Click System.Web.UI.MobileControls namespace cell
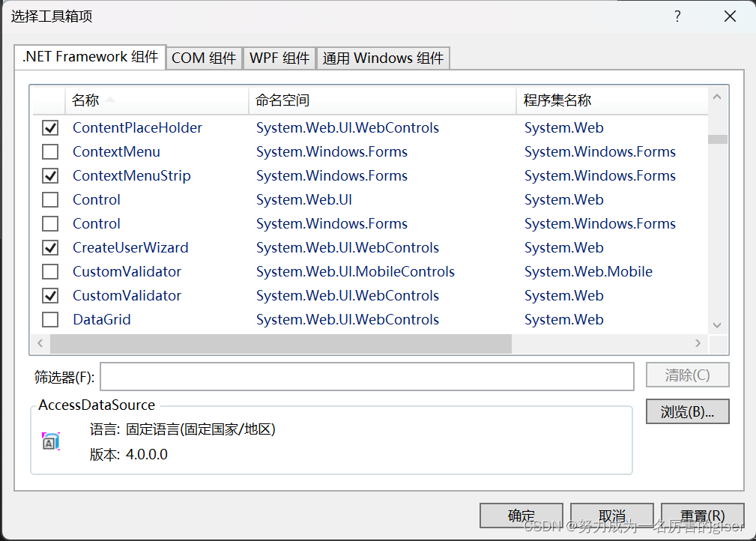The width and height of the screenshot is (756, 541). tap(355, 271)
